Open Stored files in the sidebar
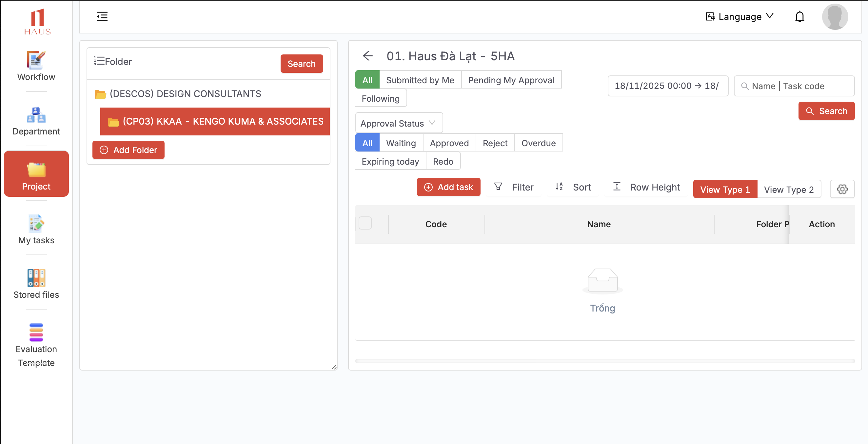 [x=36, y=284]
